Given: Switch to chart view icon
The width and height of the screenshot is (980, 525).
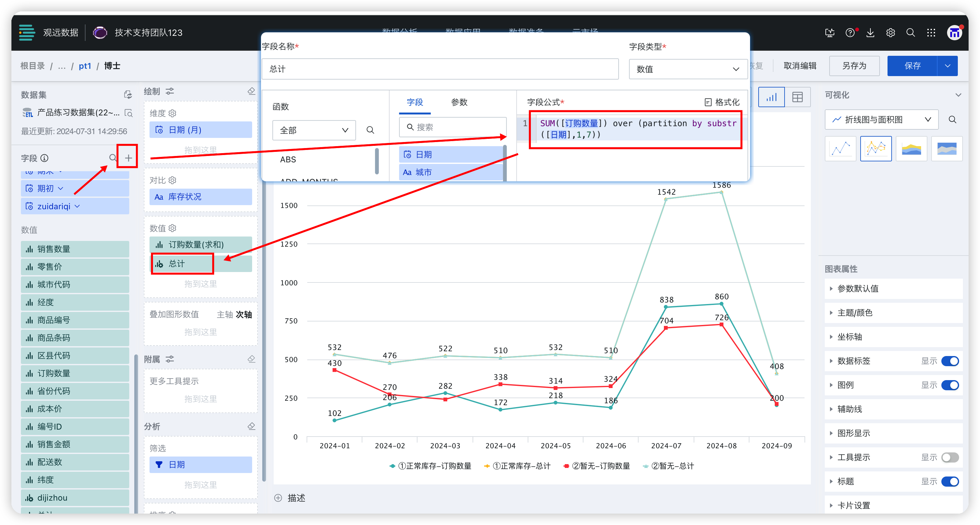Looking at the screenshot, I should 771,97.
